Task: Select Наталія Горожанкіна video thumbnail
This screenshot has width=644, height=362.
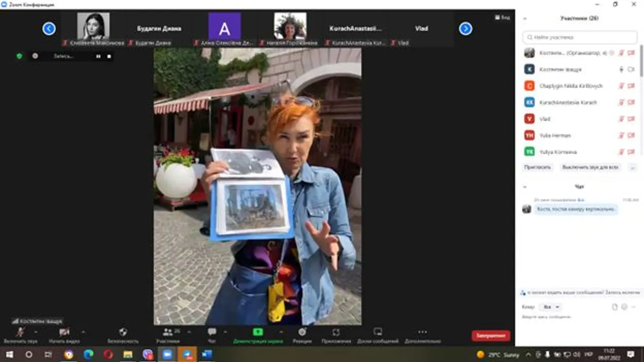Action: (290, 29)
